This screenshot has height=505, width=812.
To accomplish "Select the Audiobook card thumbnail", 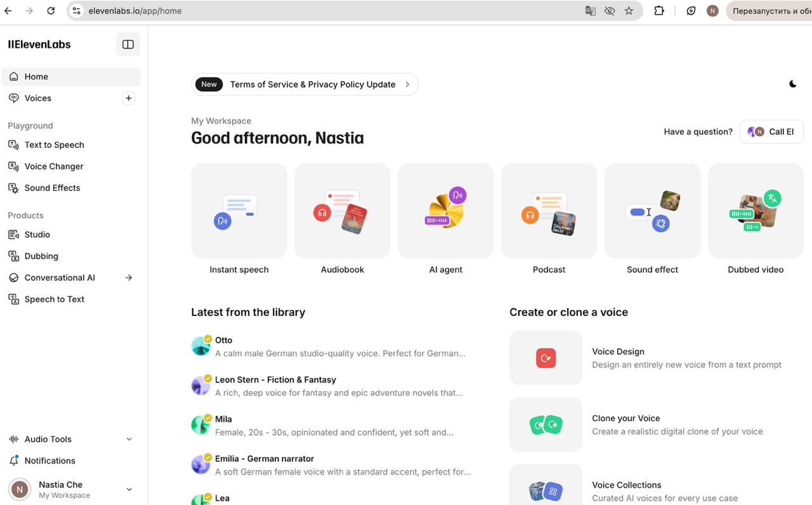I will point(343,211).
